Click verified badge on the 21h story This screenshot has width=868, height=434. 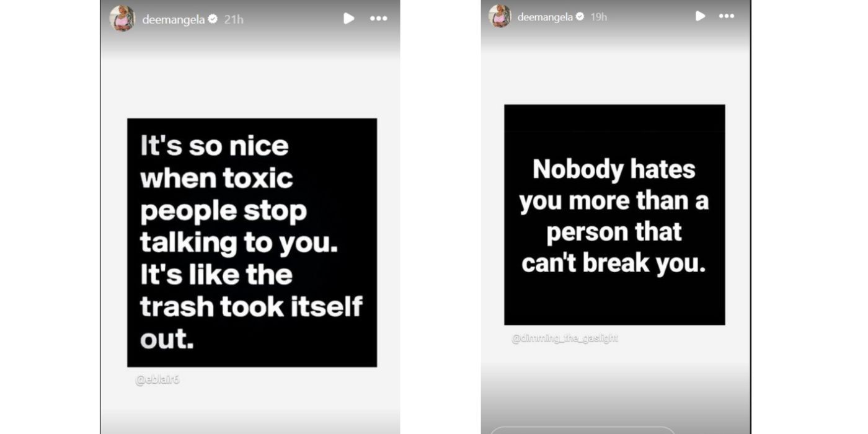tap(213, 19)
